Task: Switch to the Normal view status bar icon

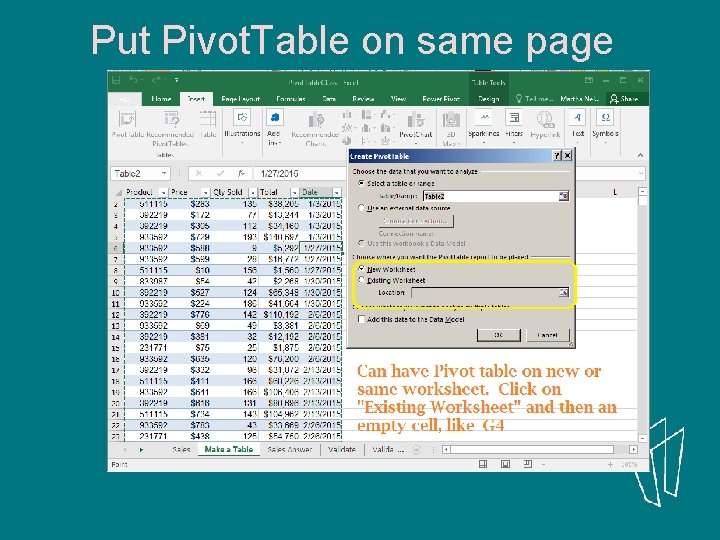Action: pyautogui.click(x=483, y=464)
